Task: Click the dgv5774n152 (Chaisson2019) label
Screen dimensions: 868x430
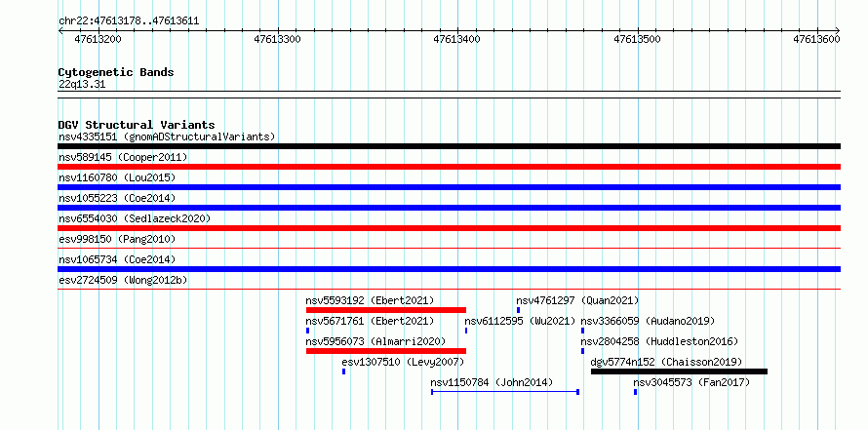Action: tap(666, 362)
